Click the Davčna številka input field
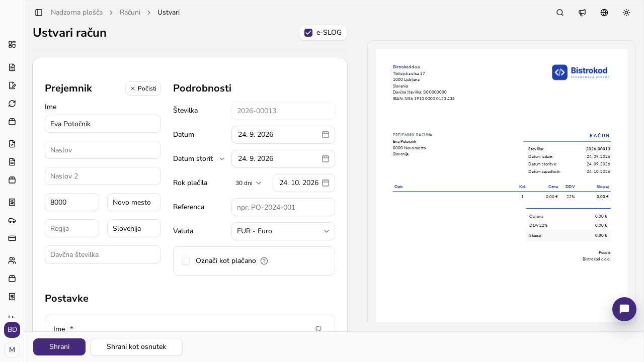The width and height of the screenshot is (644, 362). [x=103, y=254]
